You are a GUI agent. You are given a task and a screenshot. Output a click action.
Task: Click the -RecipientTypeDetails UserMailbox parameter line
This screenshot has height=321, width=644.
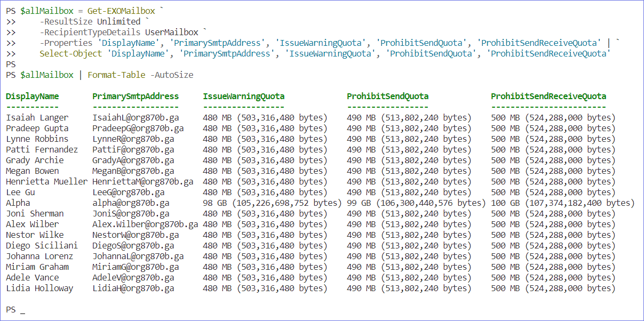pyautogui.click(x=119, y=33)
